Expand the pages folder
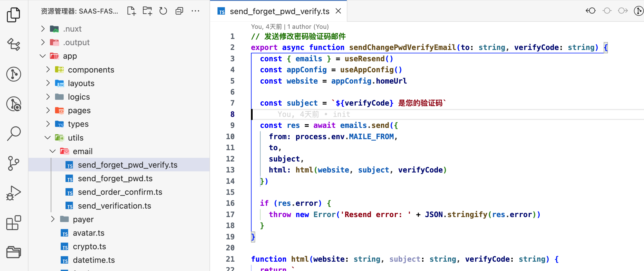 pyautogui.click(x=48, y=110)
